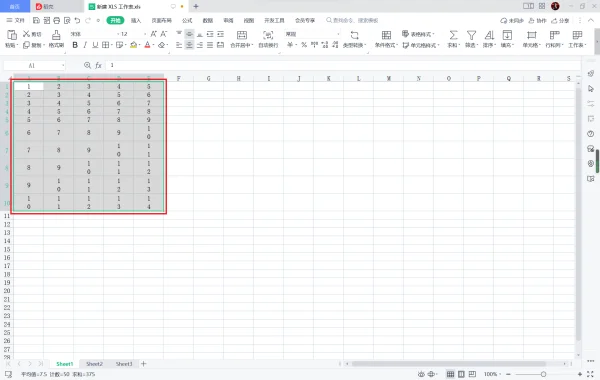This screenshot has height=380, width=600.
Task: Toggle top vertical alignment
Action: click(x=179, y=34)
